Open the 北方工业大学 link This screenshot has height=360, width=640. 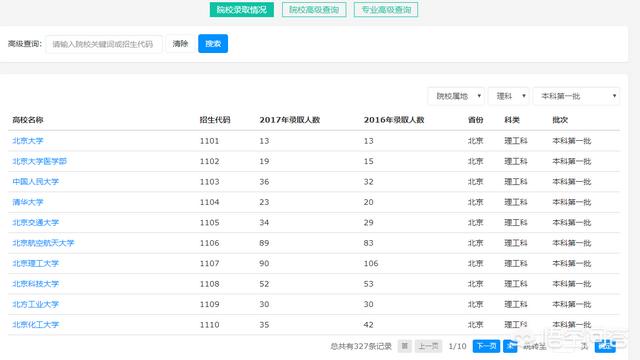pyautogui.click(x=36, y=304)
